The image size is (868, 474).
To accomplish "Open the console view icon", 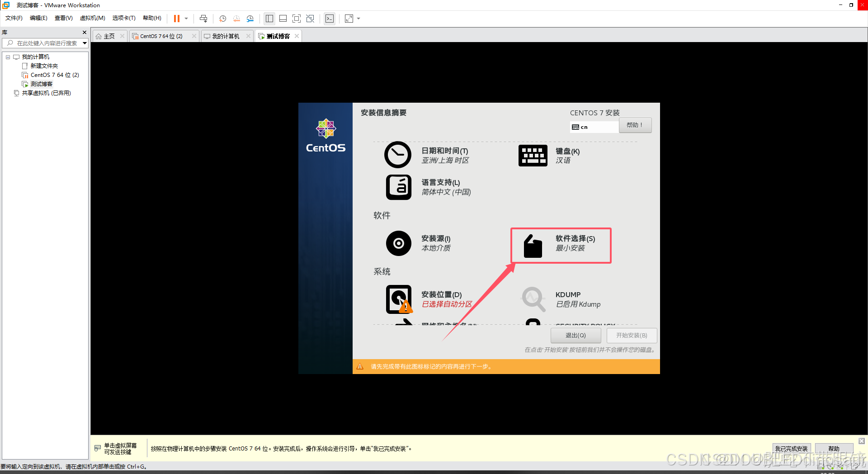I will pos(330,19).
